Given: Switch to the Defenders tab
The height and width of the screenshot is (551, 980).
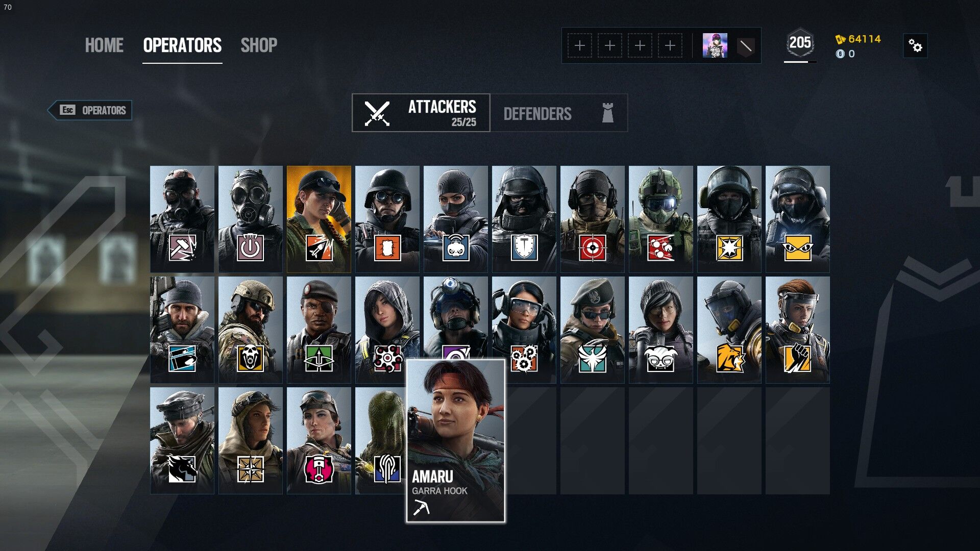Looking at the screenshot, I should click(559, 113).
